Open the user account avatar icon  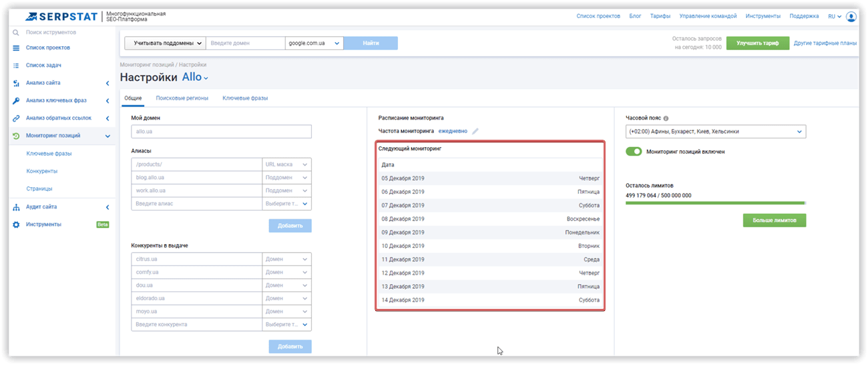851,16
